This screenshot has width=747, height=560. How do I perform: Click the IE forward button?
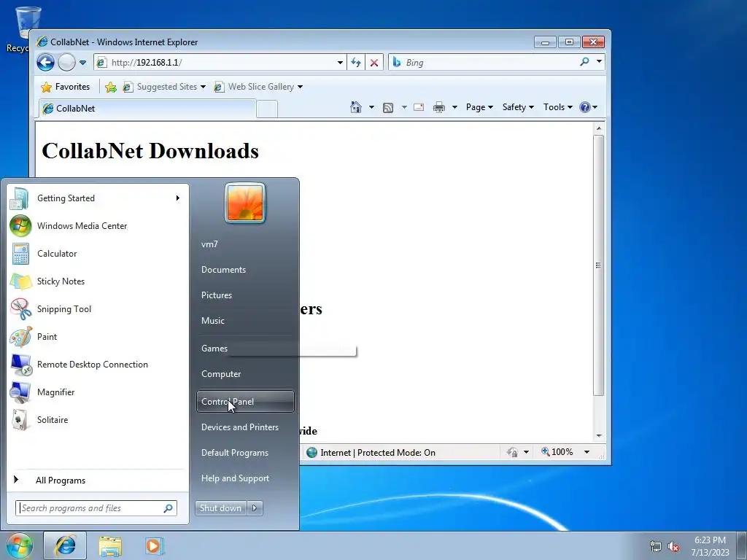(66, 62)
